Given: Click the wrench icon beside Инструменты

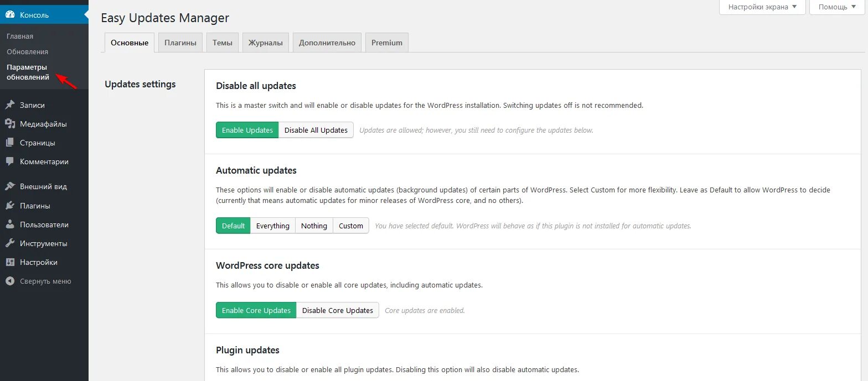Looking at the screenshot, I should click(10, 243).
